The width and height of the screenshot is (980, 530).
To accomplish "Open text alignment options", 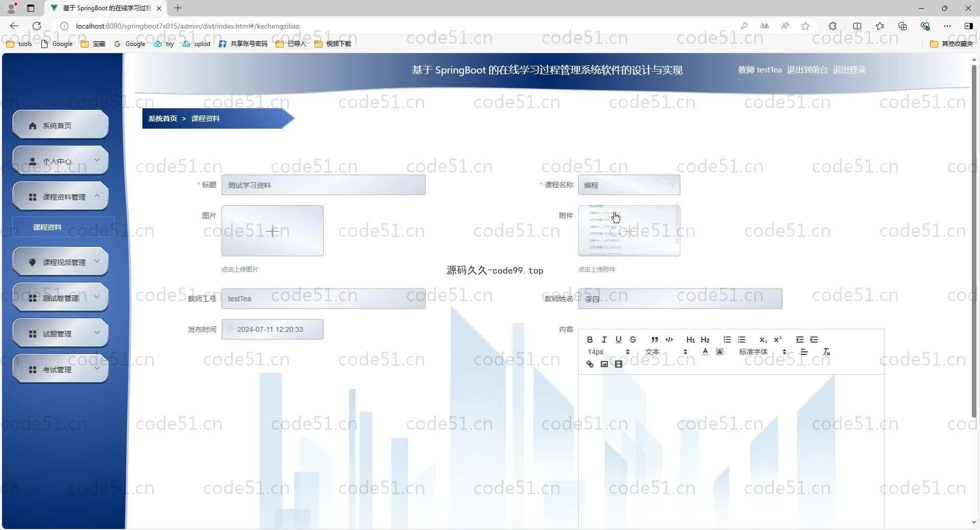I will click(x=804, y=352).
